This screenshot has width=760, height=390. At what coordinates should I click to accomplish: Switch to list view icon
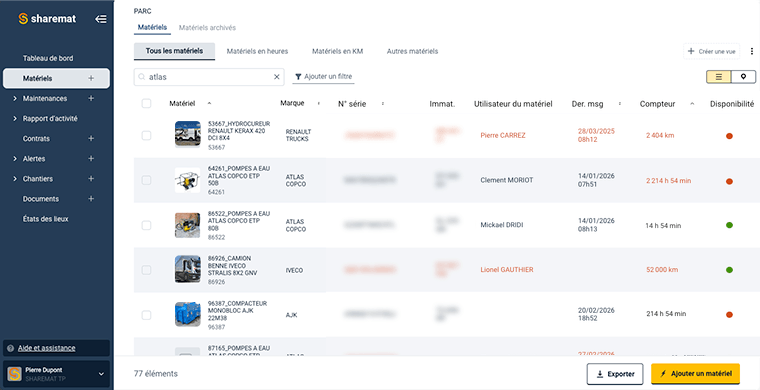coord(719,77)
